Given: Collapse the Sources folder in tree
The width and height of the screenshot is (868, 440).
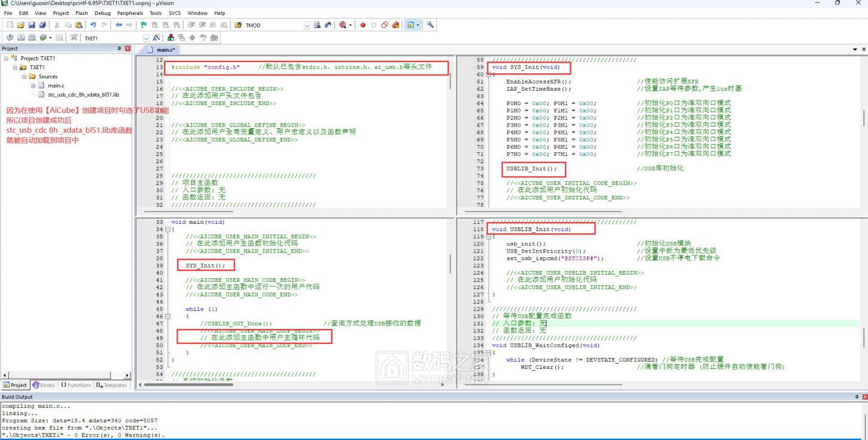Looking at the screenshot, I should [24, 76].
